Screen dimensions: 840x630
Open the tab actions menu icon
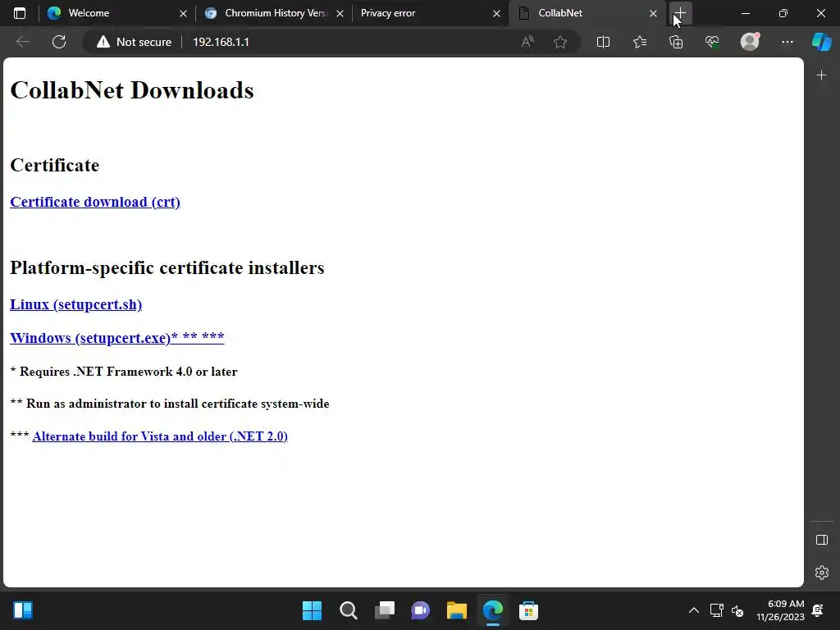coord(20,13)
